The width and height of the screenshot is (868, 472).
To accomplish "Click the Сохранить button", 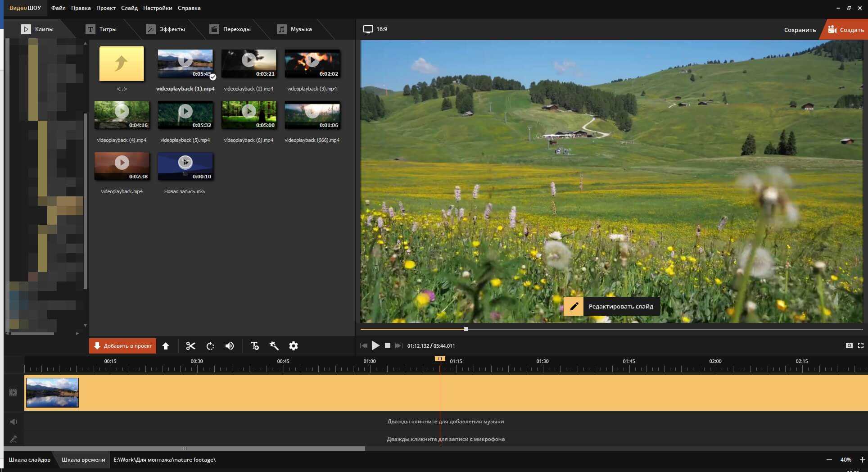I will click(x=800, y=30).
